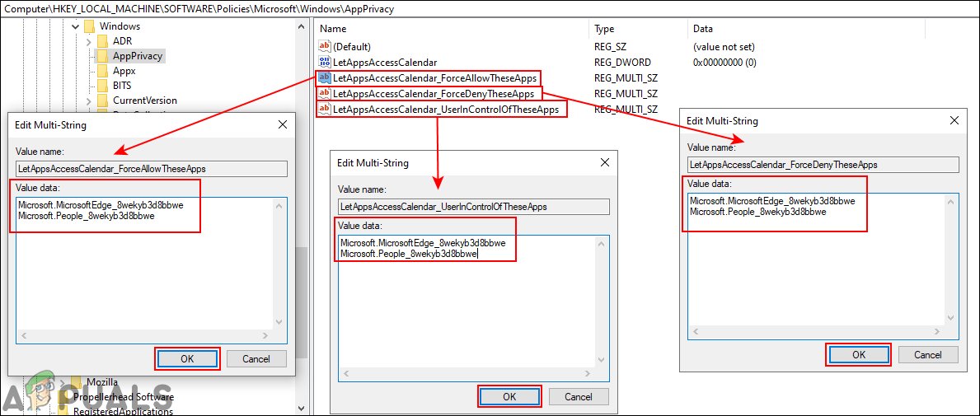
Task: Click the Windows folder icon in tree
Action: tap(89, 26)
